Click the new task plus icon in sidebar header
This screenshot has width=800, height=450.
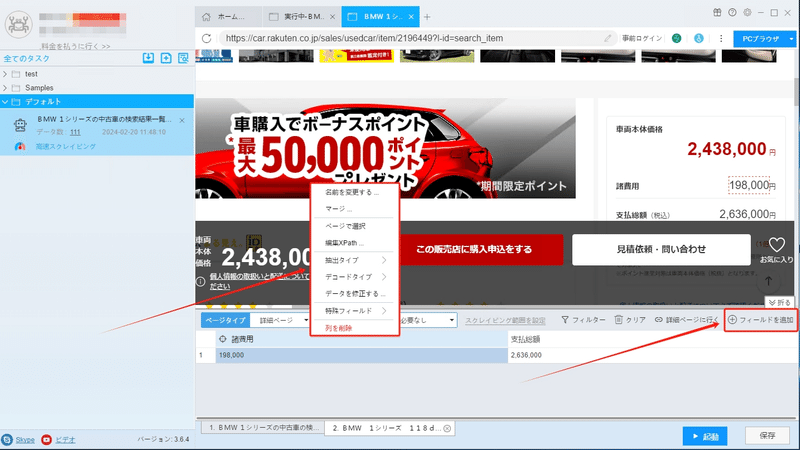pyautogui.click(x=166, y=58)
